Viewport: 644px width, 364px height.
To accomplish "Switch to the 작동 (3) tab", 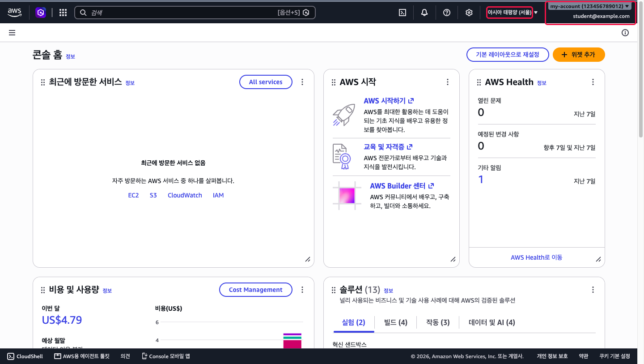I will click(438, 322).
